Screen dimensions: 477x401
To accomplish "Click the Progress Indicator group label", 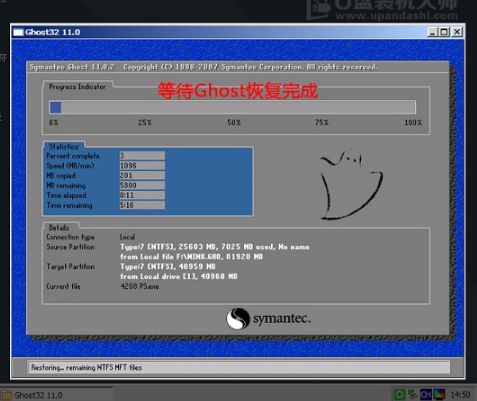I will click(77, 87).
